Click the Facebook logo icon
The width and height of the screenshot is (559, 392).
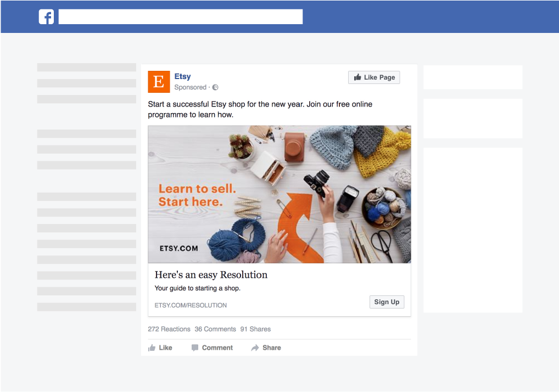click(x=46, y=17)
